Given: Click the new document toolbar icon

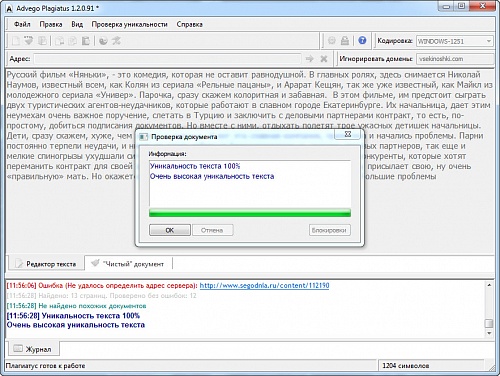Looking at the screenshot, I should [16, 41].
